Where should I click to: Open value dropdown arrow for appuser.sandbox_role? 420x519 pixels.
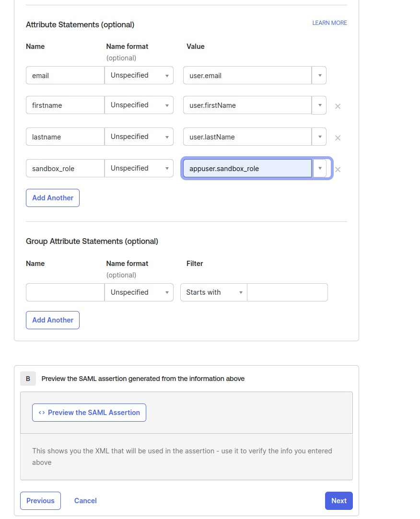coord(319,169)
